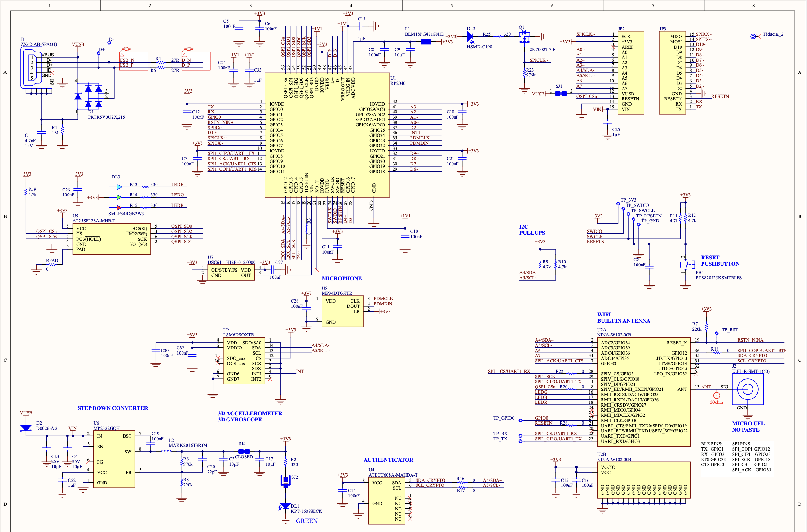Click the R19 4.7k resistor
Viewport: 807px width, 532px height.
point(26,192)
